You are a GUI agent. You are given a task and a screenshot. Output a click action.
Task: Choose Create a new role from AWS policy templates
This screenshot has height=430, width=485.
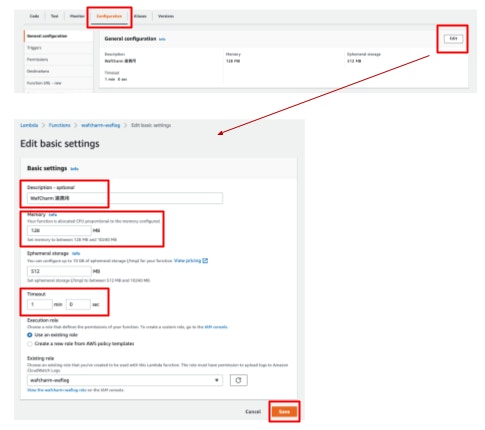tap(30, 344)
